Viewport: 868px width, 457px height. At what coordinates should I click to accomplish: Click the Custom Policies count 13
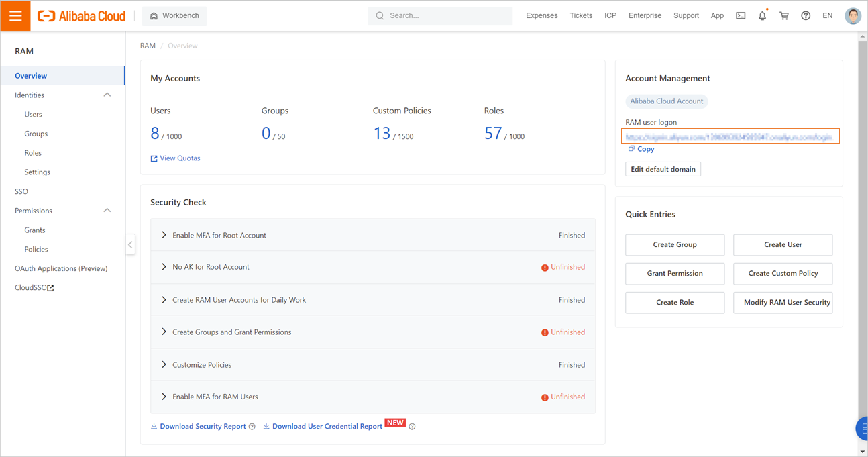coord(382,134)
